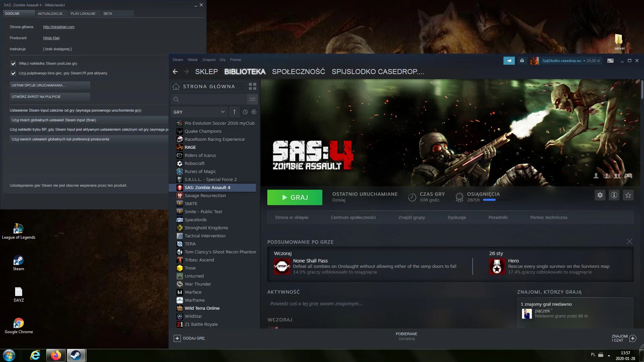Open STRONA GŁÓWNA library home

[208, 86]
